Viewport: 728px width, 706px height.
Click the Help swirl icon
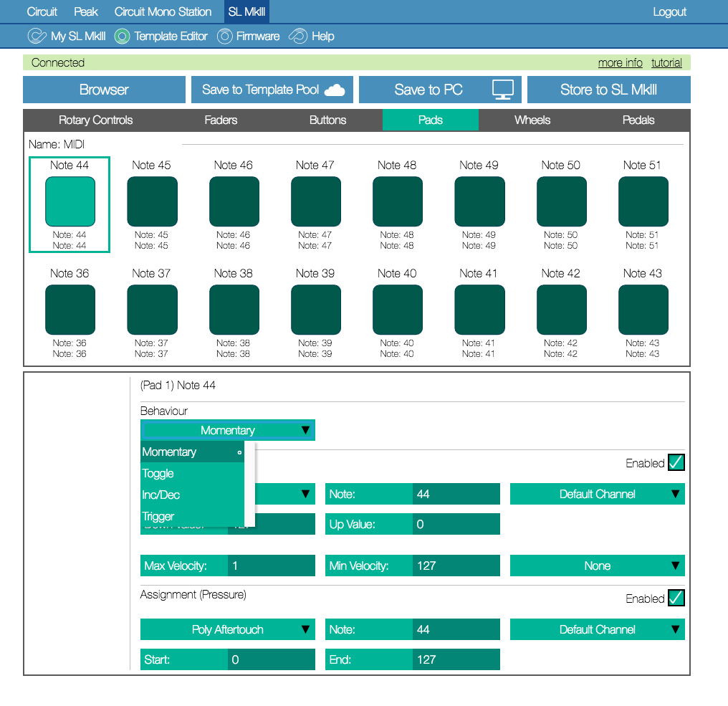click(298, 36)
